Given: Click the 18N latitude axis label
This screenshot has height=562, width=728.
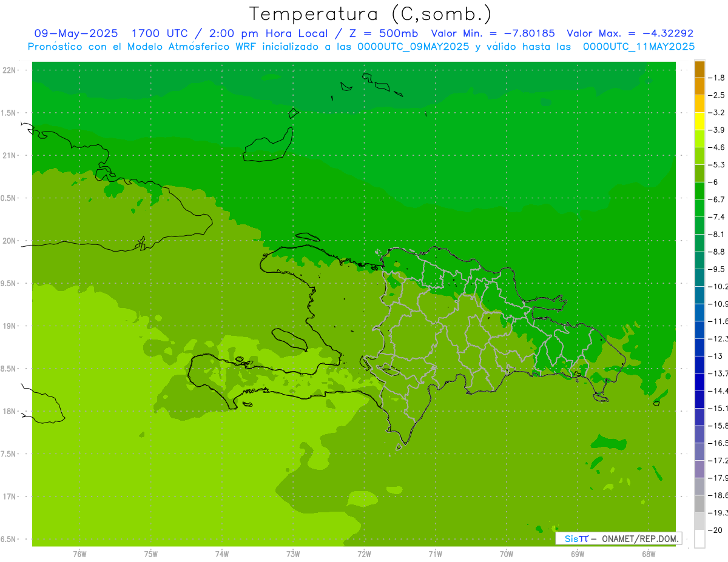Looking at the screenshot, I should (x=10, y=411).
